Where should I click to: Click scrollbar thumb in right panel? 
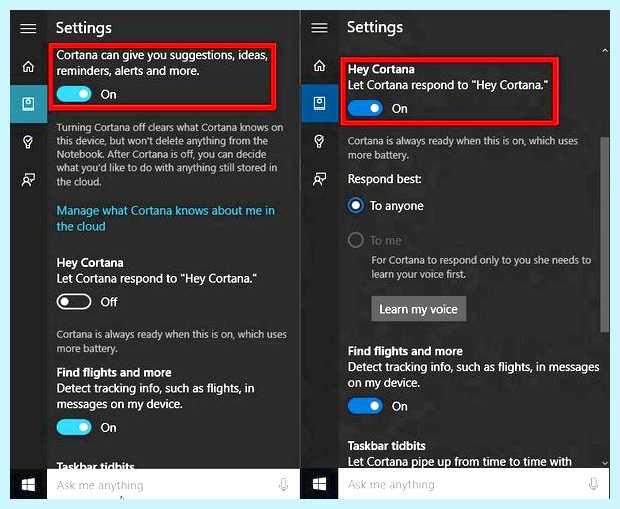605,235
